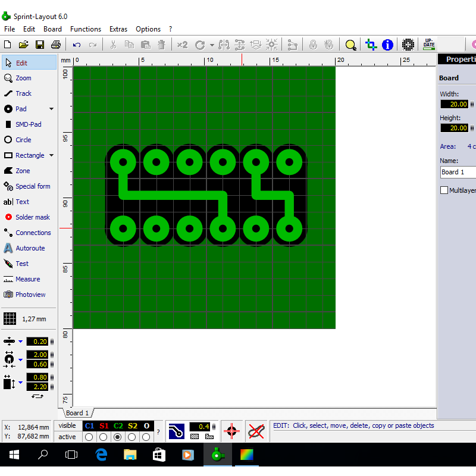Select the SMD-Pad tool
The height and width of the screenshot is (476, 476).
coord(28,124)
